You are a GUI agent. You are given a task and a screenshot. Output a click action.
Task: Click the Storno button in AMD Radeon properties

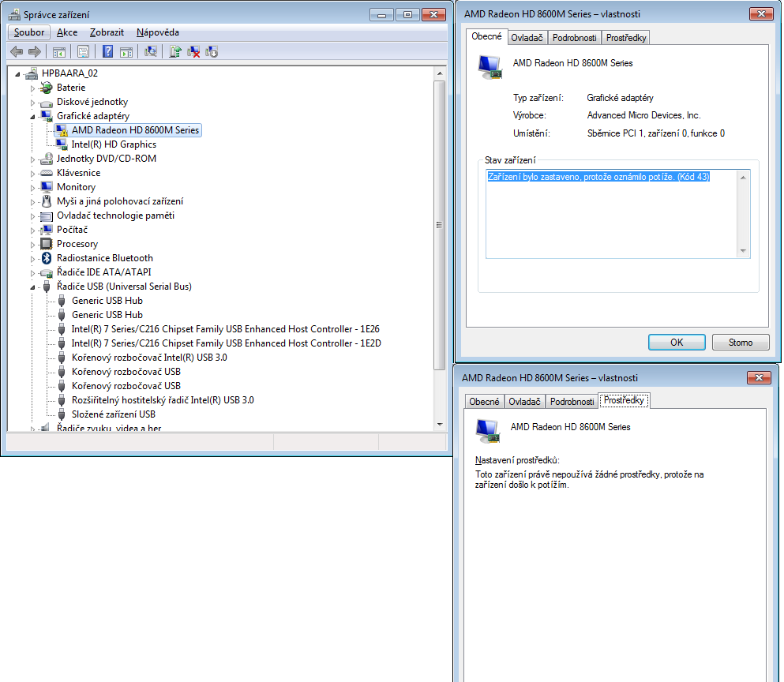(740, 343)
